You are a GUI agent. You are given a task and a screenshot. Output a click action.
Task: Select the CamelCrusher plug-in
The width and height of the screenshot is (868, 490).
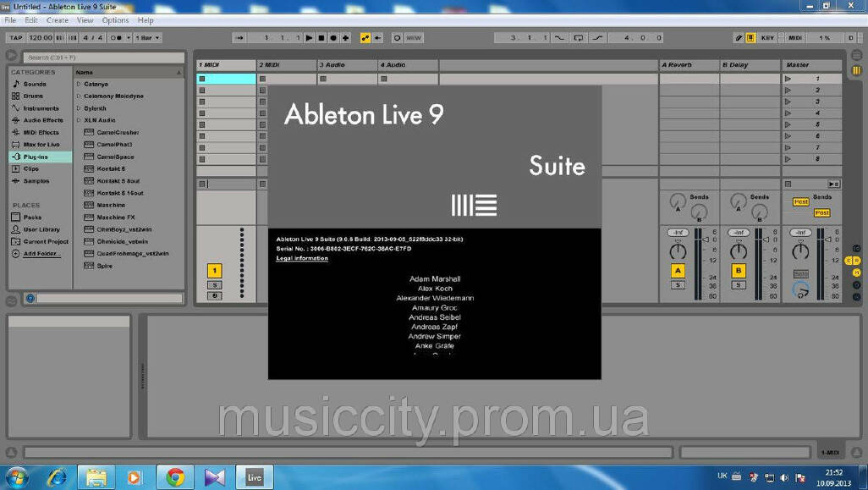(118, 133)
